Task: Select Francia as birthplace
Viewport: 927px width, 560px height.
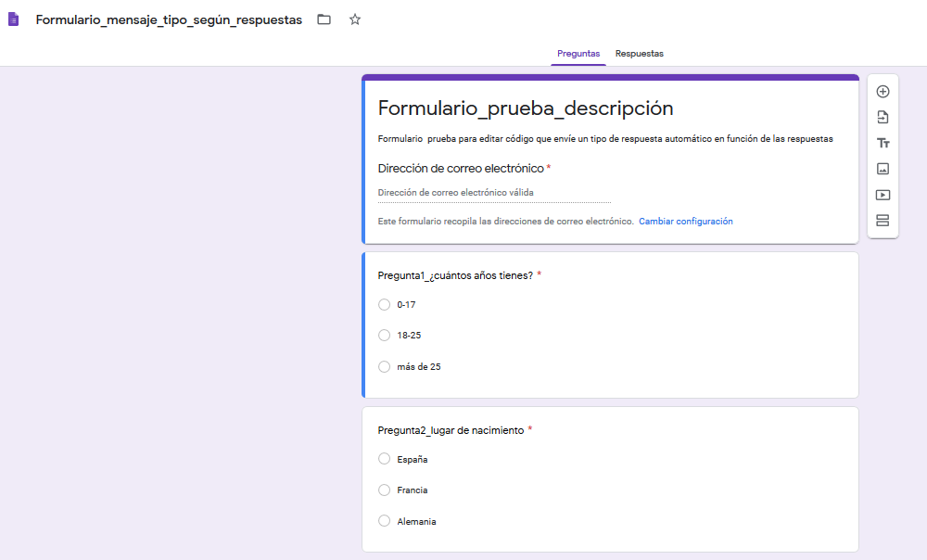Action: click(384, 490)
